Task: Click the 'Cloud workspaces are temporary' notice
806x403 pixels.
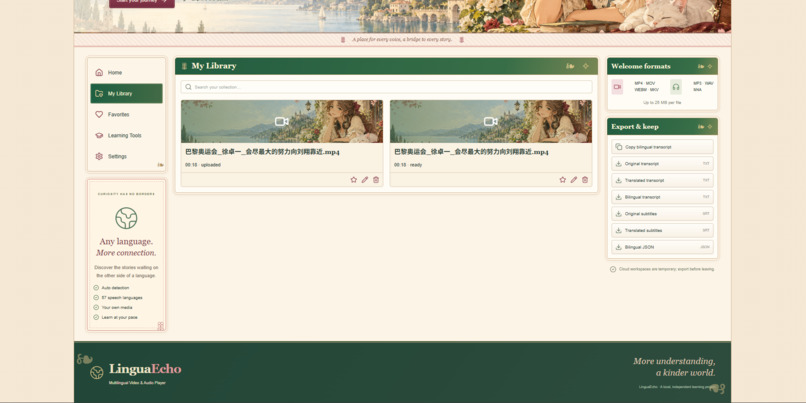Action: [662, 269]
